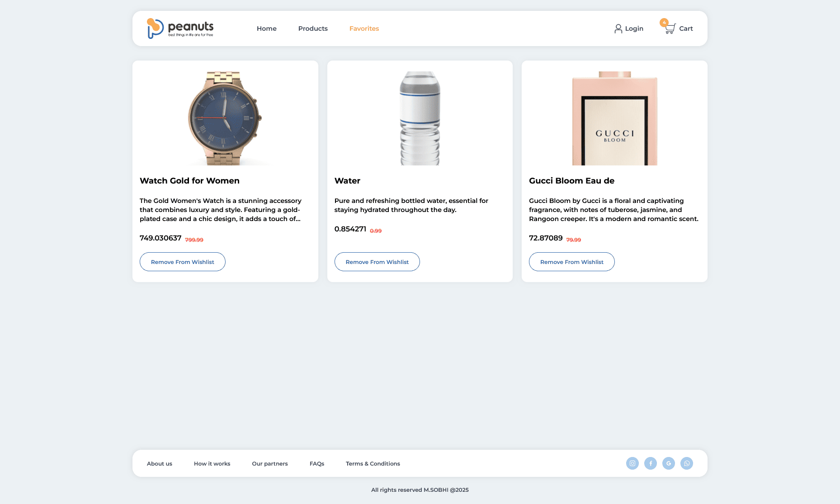Image resolution: width=840 pixels, height=504 pixels.
Task: Click the water bottle product image
Action: click(420, 118)
